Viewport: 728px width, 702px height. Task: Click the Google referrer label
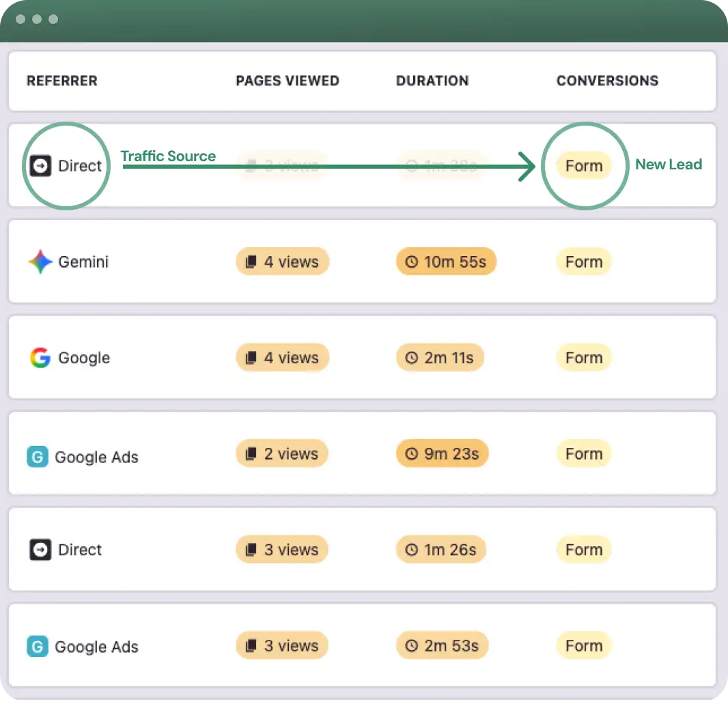pos(84,359)
